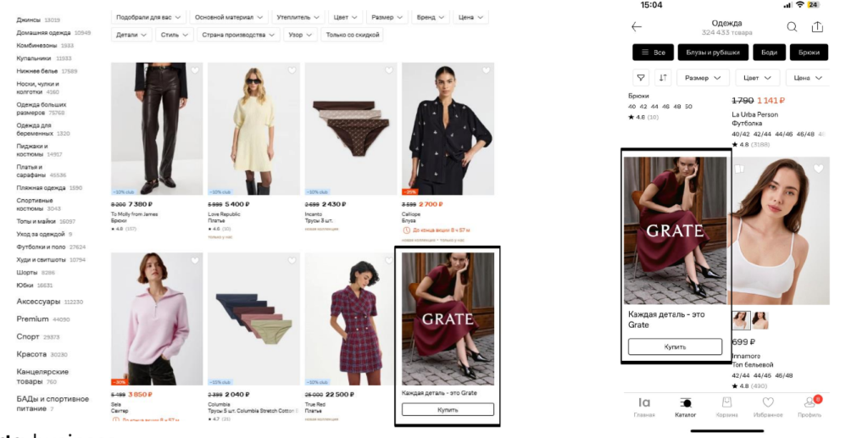Favorite the leather pants with heart icon

[194, 71]
